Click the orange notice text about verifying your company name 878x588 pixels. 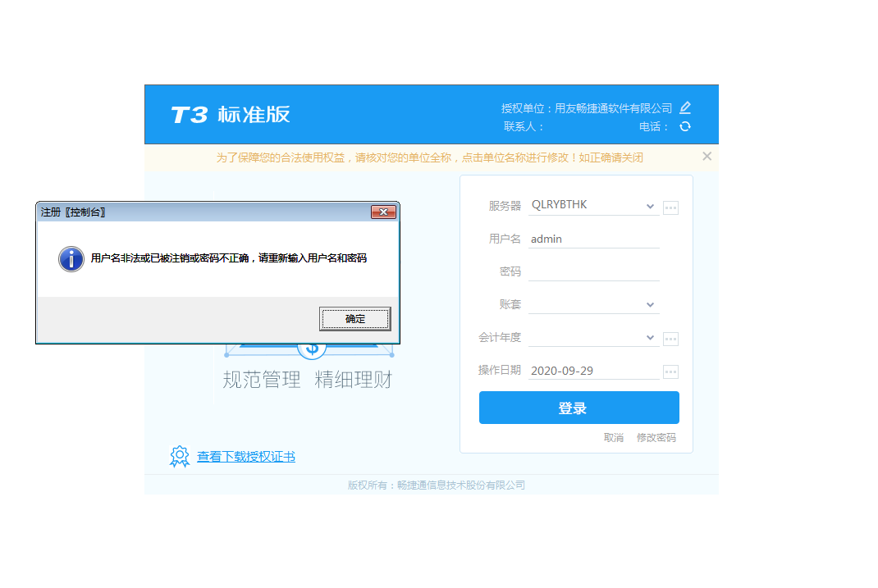429,157
